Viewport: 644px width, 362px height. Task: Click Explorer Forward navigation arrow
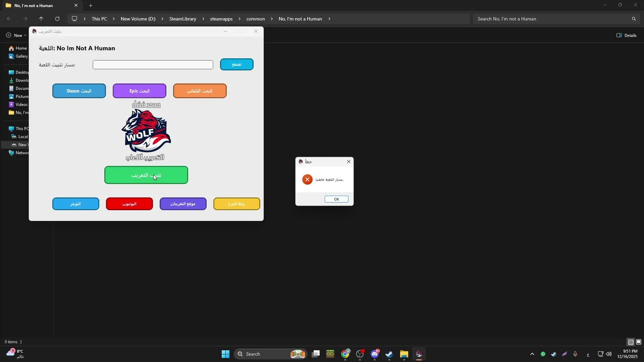(x=25, y=19)
